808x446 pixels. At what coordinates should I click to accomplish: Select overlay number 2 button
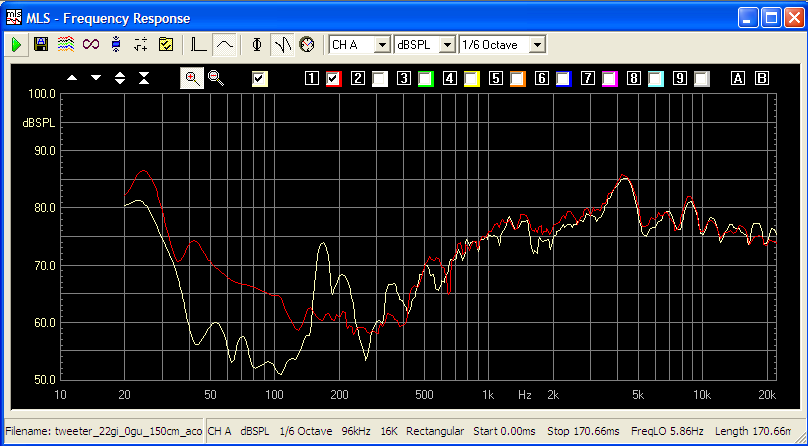tap(358, 78)
